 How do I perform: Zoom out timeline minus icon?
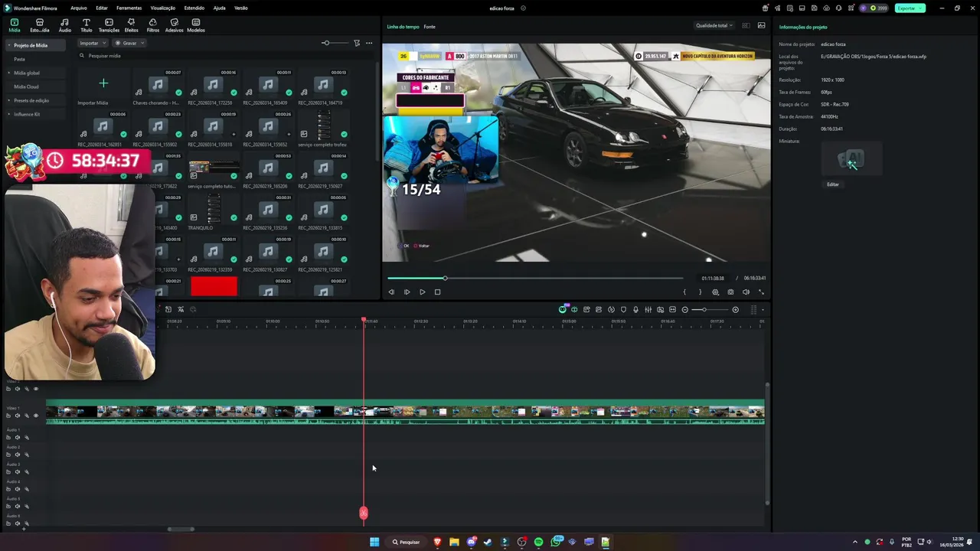tap(684, 310)
